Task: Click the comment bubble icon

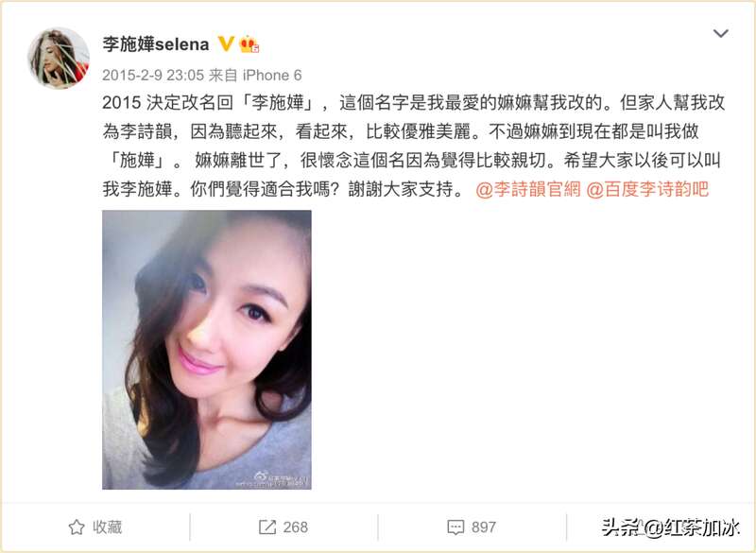Action: (x=455, y=527)
